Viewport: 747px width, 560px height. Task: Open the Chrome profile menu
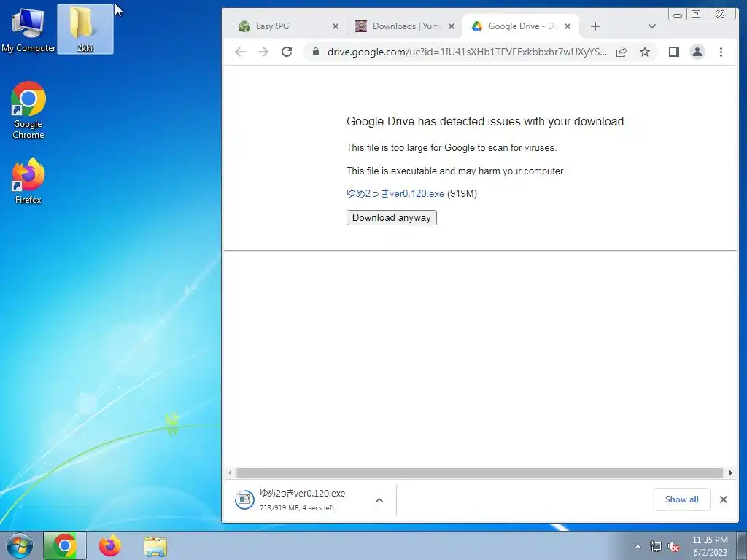click(x=697, y=52)
